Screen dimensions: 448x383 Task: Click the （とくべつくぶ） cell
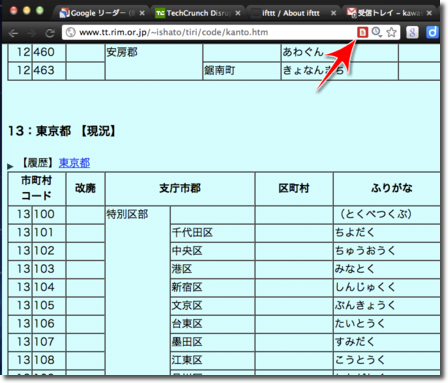[387, 214]
